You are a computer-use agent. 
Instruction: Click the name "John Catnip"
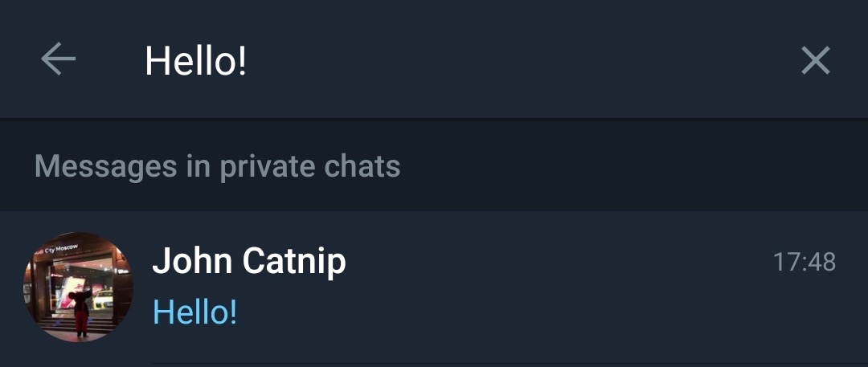point(249,261)
